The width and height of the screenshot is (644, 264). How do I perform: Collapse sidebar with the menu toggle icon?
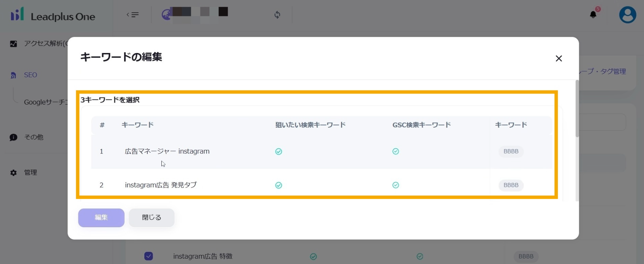(133, 15)
